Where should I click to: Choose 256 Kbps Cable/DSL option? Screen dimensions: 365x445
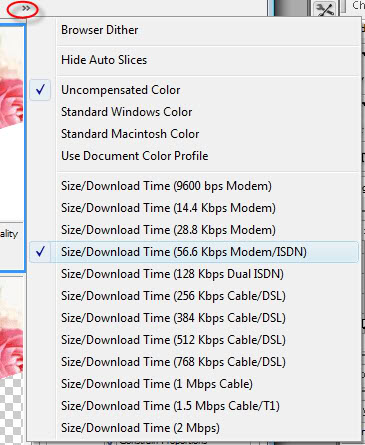pos(194,296)
